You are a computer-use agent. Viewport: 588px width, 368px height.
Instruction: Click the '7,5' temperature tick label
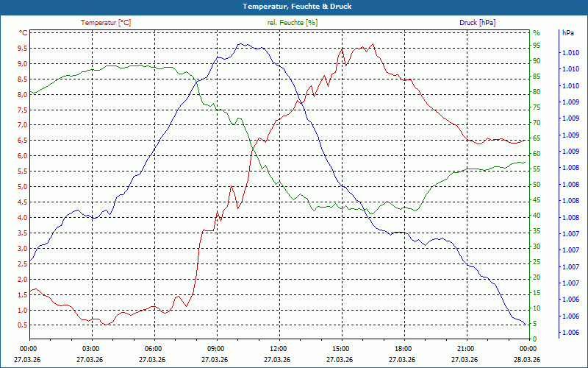[x=24, y=110]
